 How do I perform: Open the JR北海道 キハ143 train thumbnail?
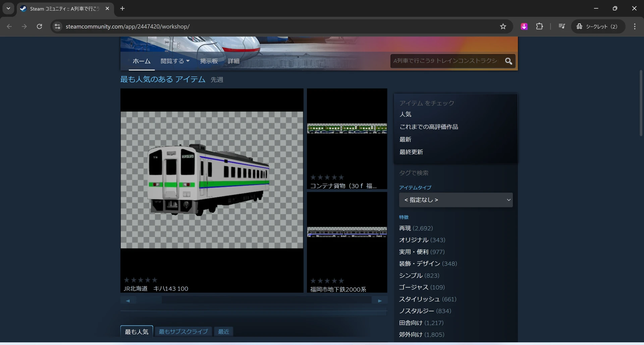(x=212, y=180)
